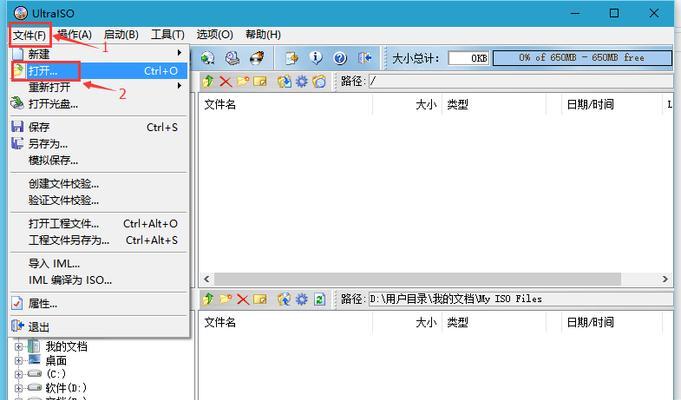The height and width of the screenshot is (400, 681).
Task: Sort ISO pane by 类型 column header
Action: (x=493, y=104)
